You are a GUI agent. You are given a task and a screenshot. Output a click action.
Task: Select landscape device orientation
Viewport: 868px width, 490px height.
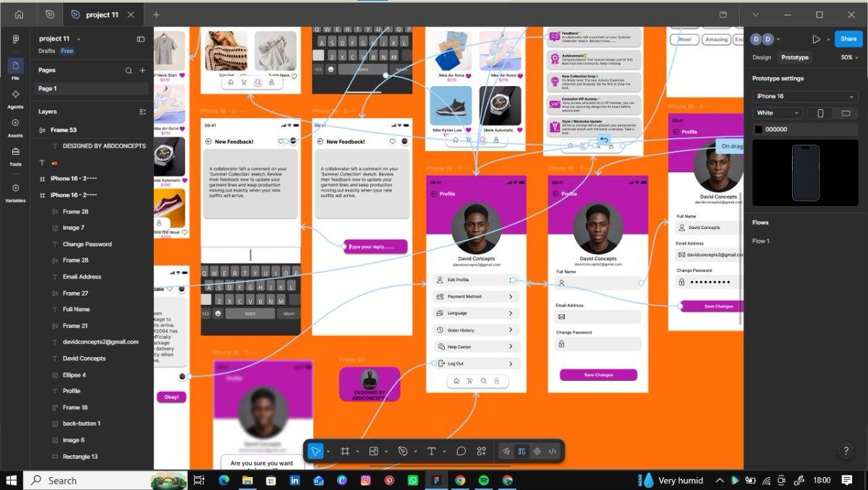tap(846, 113)
